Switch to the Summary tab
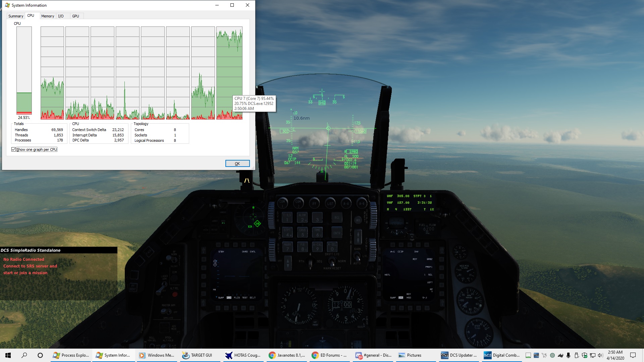This screenshot has width=644, height=362. pyautogui.click(x=16, y=16)
